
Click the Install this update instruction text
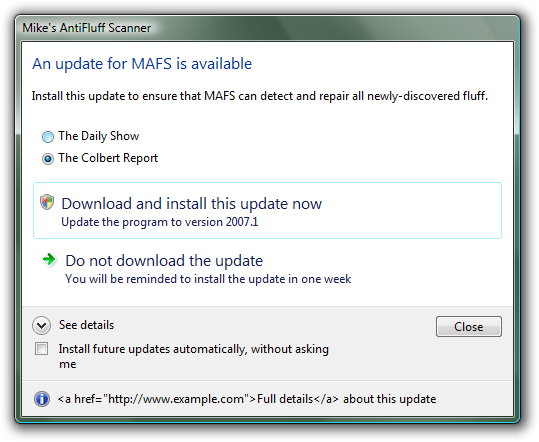260,96
